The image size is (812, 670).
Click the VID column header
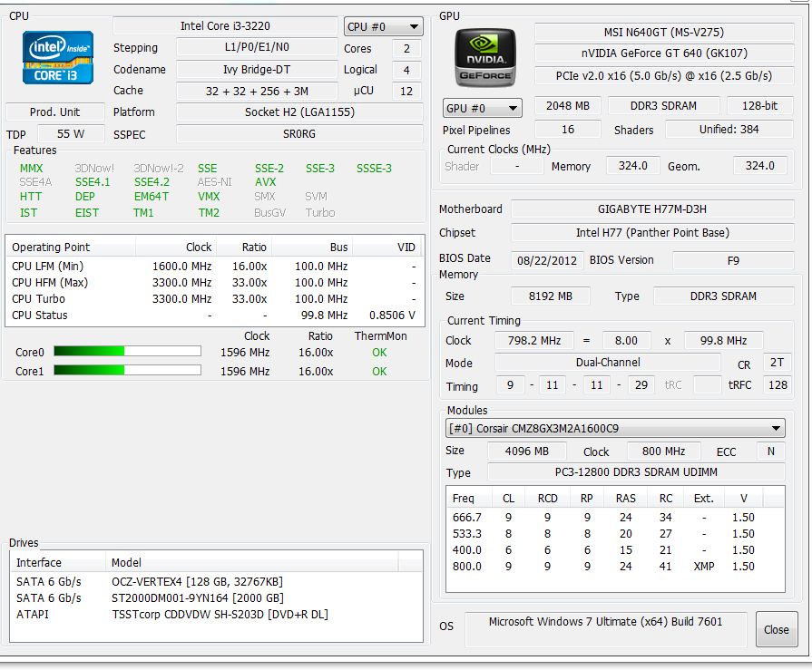pyautogui.click(x=388, y=248)
